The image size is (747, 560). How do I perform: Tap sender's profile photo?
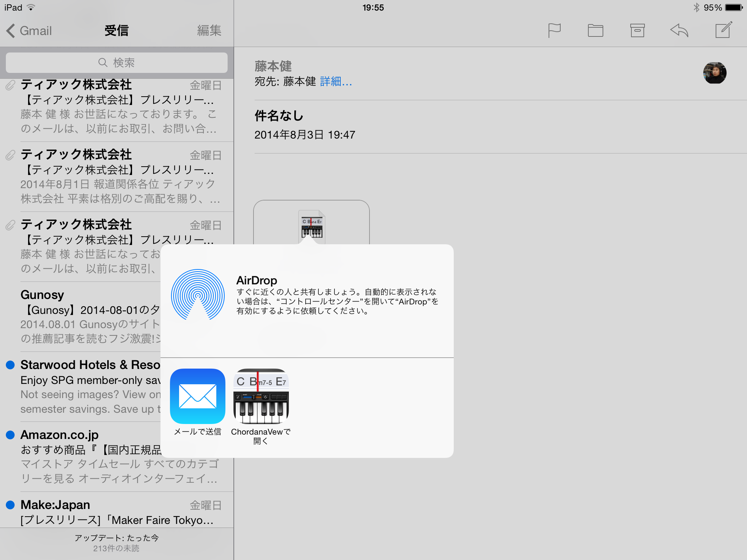(715, 73)
